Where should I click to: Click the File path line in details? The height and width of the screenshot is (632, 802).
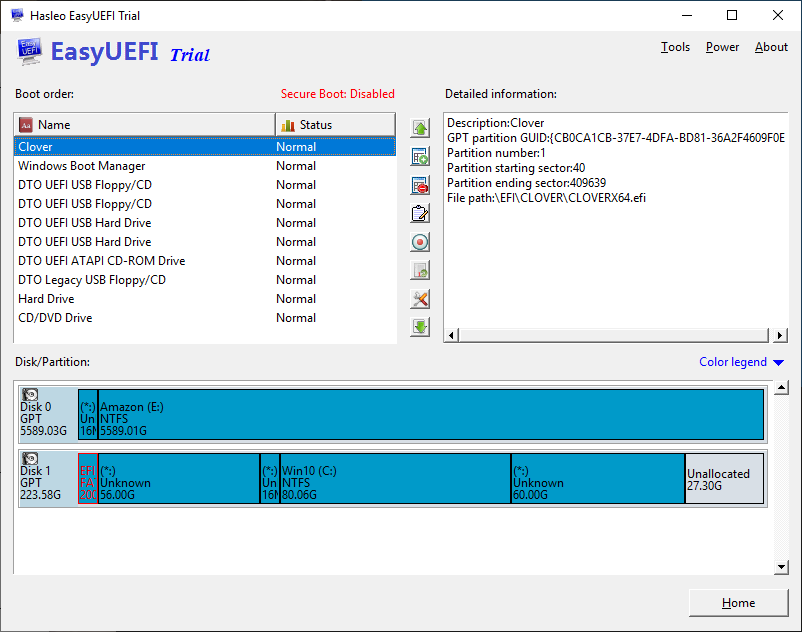(x=546, y=198)
